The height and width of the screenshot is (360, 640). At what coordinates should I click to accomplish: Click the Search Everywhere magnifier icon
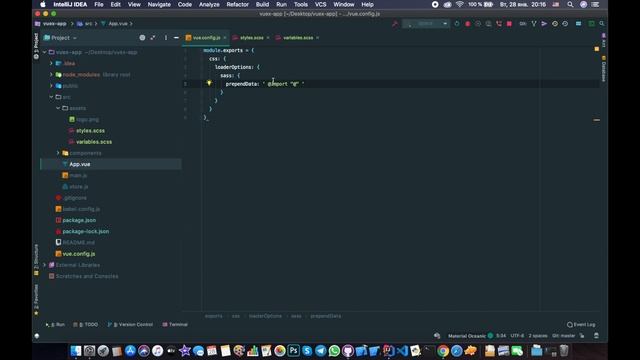pos(602,24)
